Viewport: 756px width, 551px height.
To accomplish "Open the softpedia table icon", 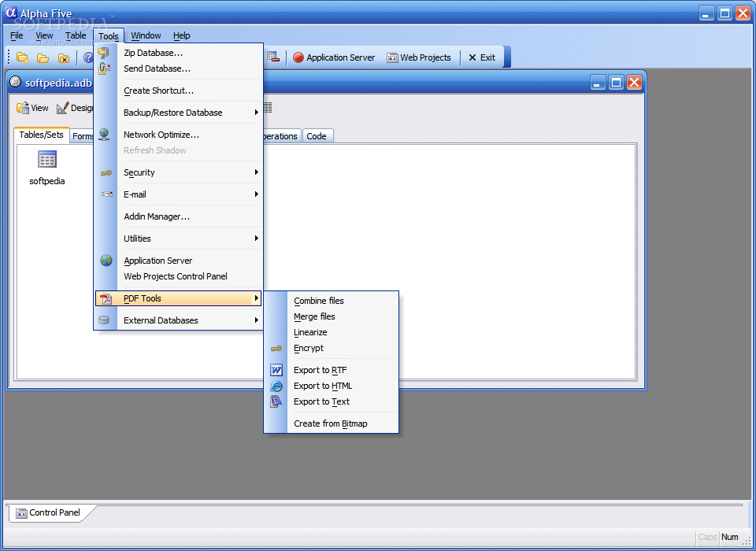I will [x=47, y=160].
